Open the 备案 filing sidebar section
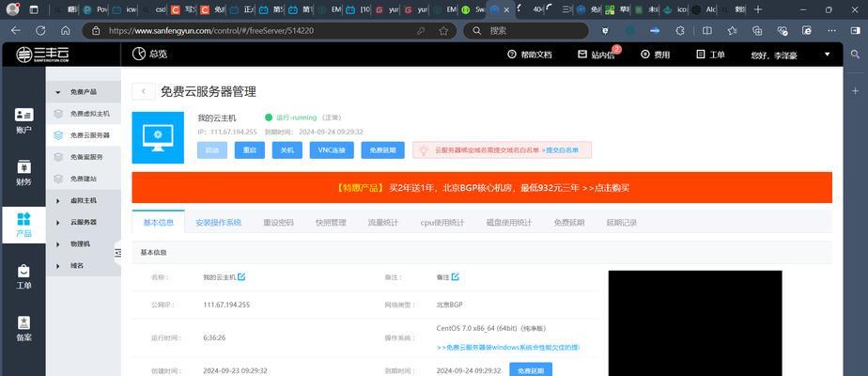The image size is (868, 376). pos(23,328)
